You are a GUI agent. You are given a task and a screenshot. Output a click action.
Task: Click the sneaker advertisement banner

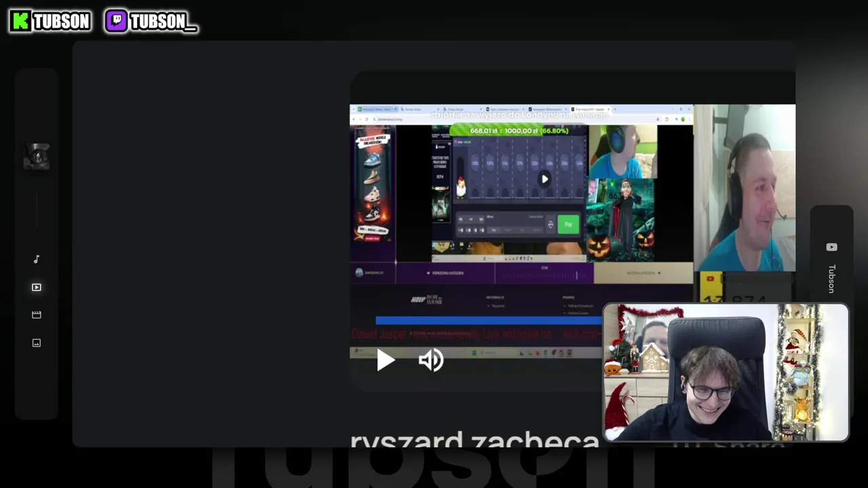(x=372, y=184)
